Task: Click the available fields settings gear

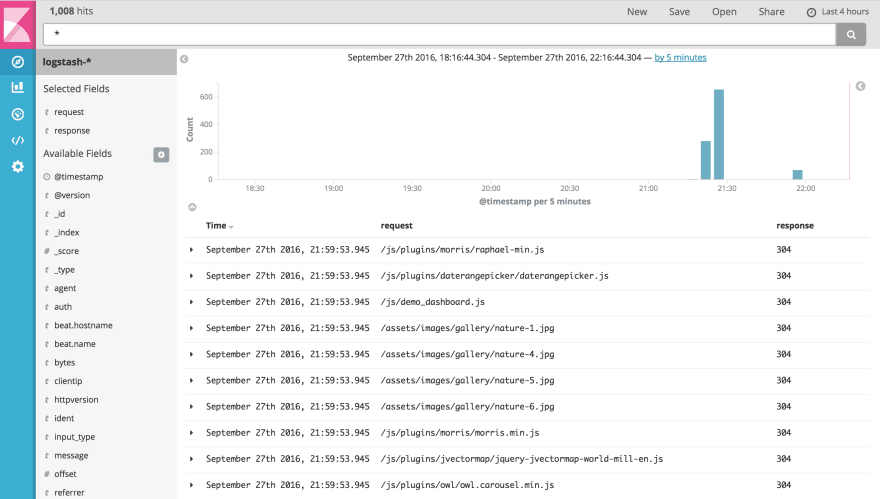Action: [x=161, y=154]
